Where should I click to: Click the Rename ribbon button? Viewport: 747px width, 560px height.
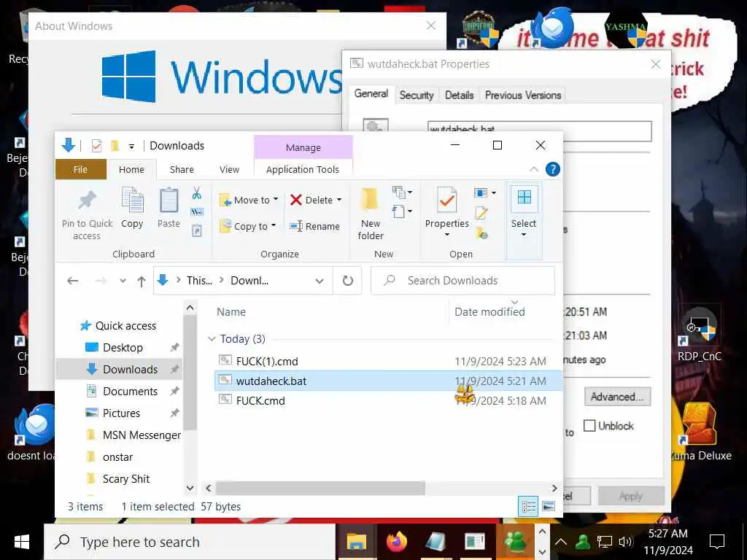(x=315, y=226)
